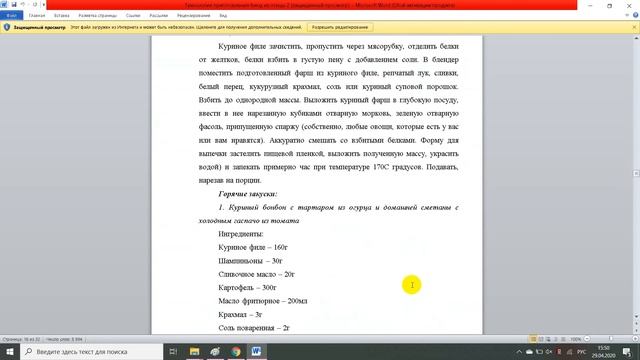Switch to the Вставка ribbon tab
The height and width of the screenshot is (360, 640).
62,16
